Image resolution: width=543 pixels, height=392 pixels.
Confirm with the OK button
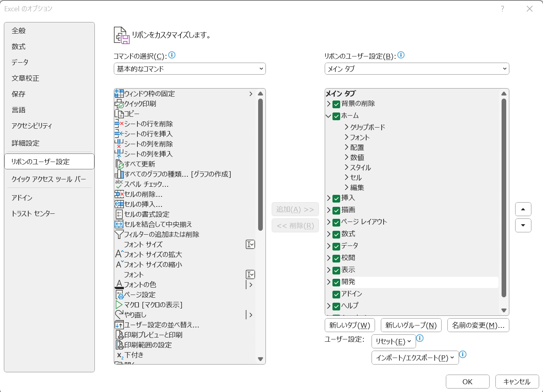click(x=468, y=382)
